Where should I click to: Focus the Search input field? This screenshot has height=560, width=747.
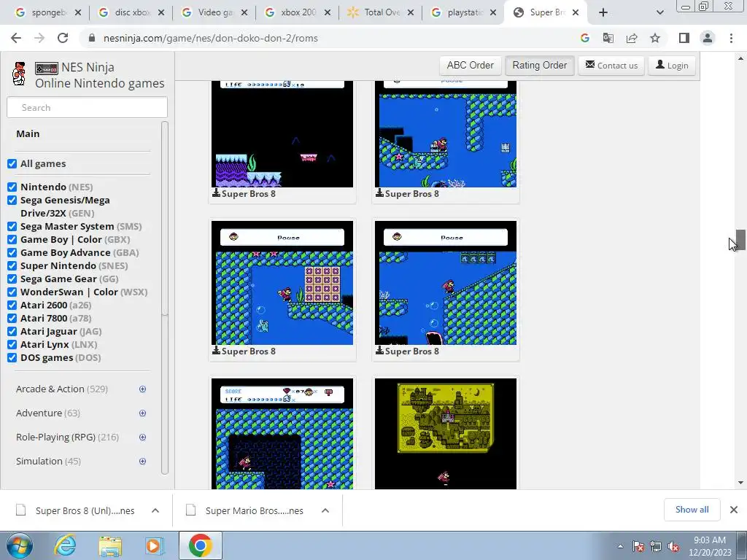tap(88, 108)
